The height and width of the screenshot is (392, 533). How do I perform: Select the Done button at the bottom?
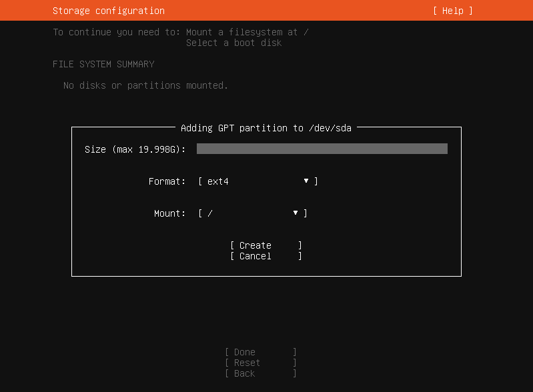pos(260,352)
